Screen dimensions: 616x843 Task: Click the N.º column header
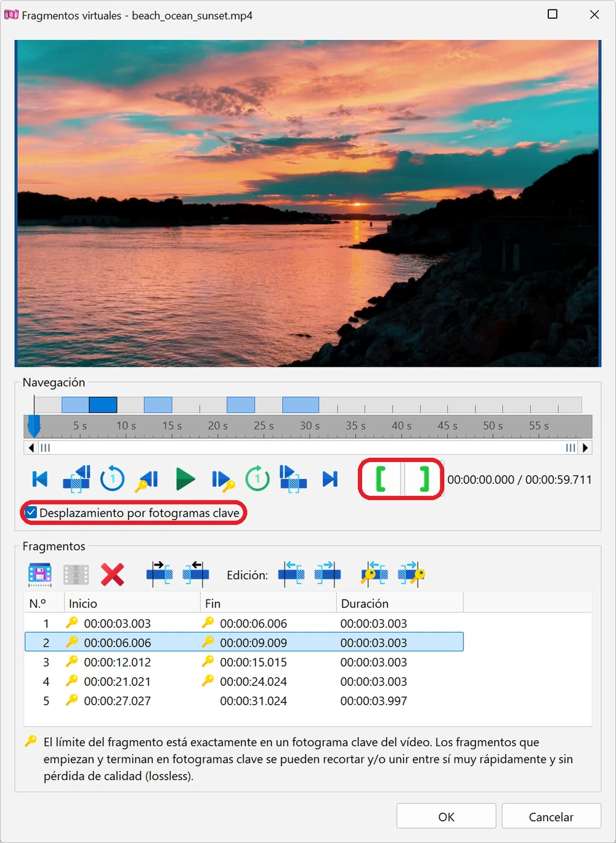click(x=44, y=603)
